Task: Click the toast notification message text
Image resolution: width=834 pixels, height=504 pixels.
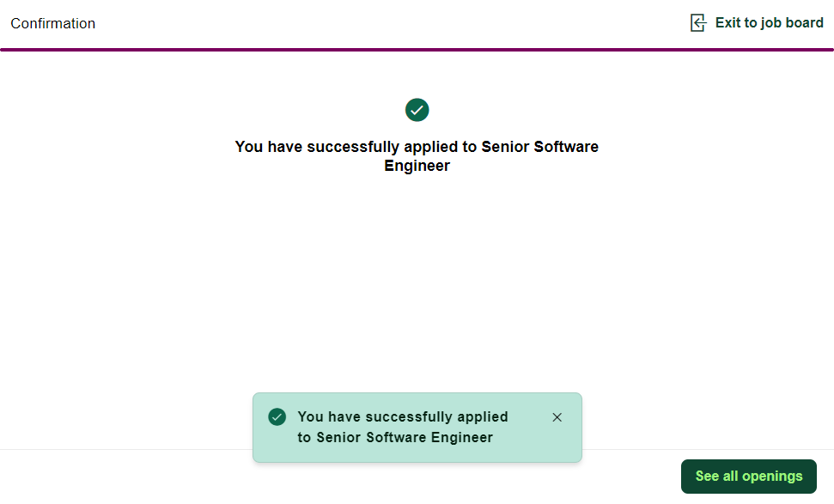Action: (402, 427)
